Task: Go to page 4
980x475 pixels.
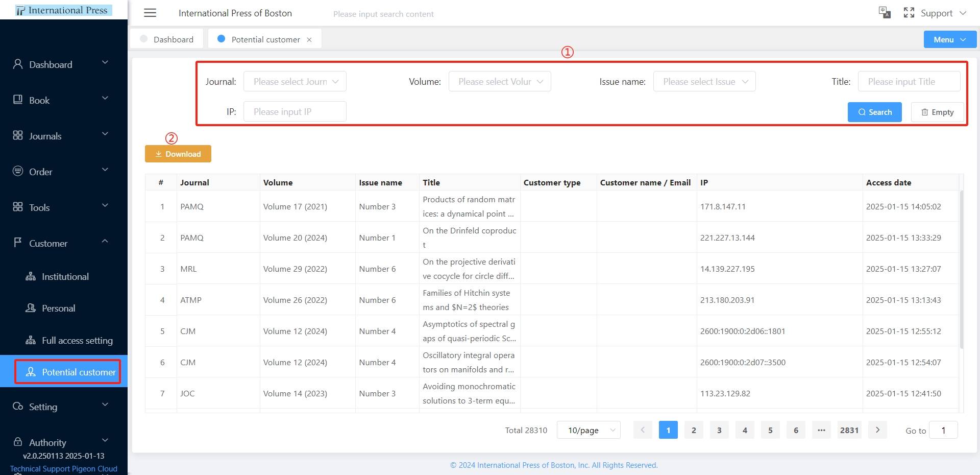Action: 745,430
